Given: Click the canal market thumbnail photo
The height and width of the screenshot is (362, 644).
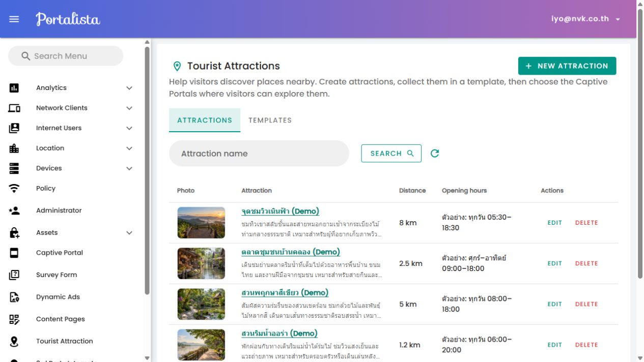Looking at the screenshot, I should click(x=201, y=263).
